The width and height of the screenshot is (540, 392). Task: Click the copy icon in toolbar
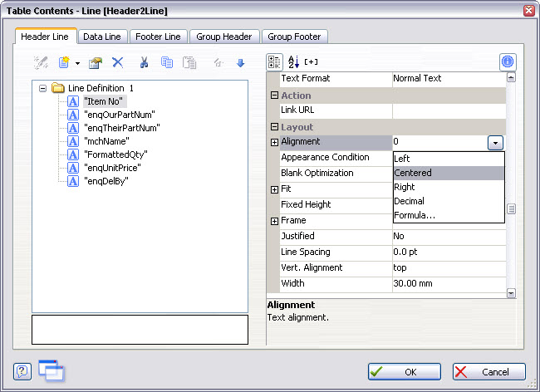click(x=167, y=62)
